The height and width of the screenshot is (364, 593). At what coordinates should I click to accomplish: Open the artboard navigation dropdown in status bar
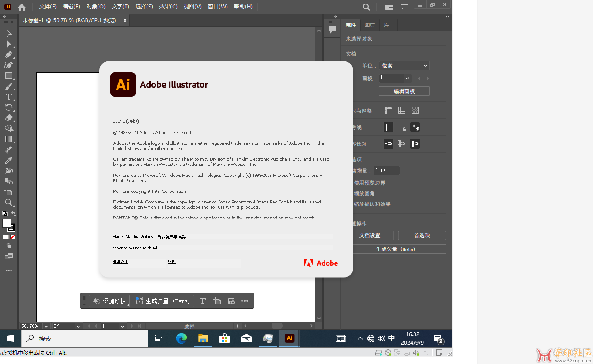(122, 326)
